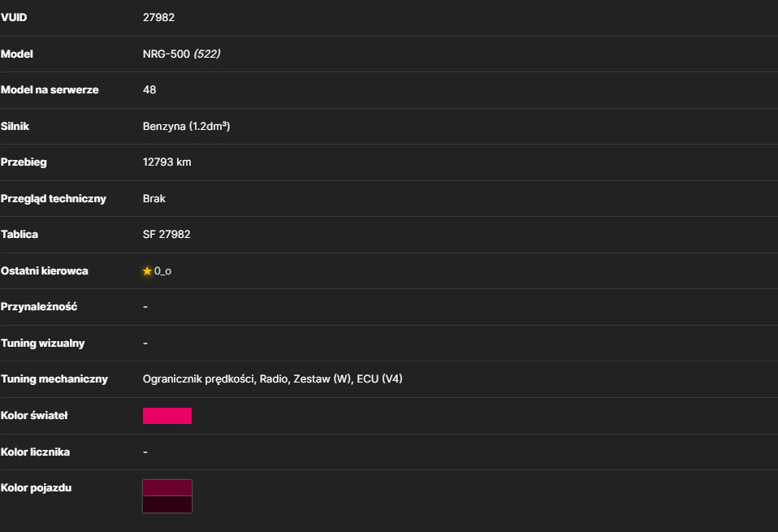The image size is (778, 532).
Task: Click the VUID value 27982
Action: tap(159, 17)
